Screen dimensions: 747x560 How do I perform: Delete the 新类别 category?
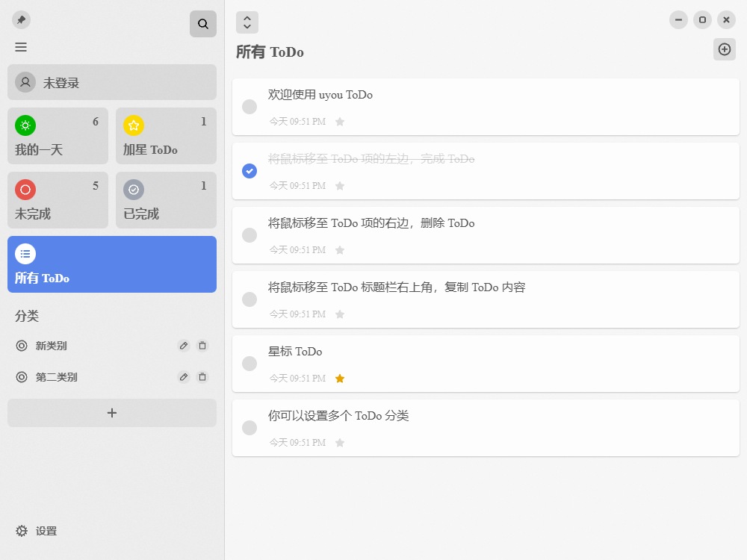point(202,346)
